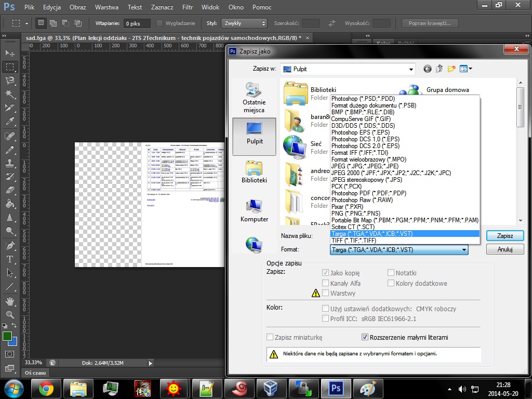Toggle Kanały Alfa checkbox

tap(325, 283)
